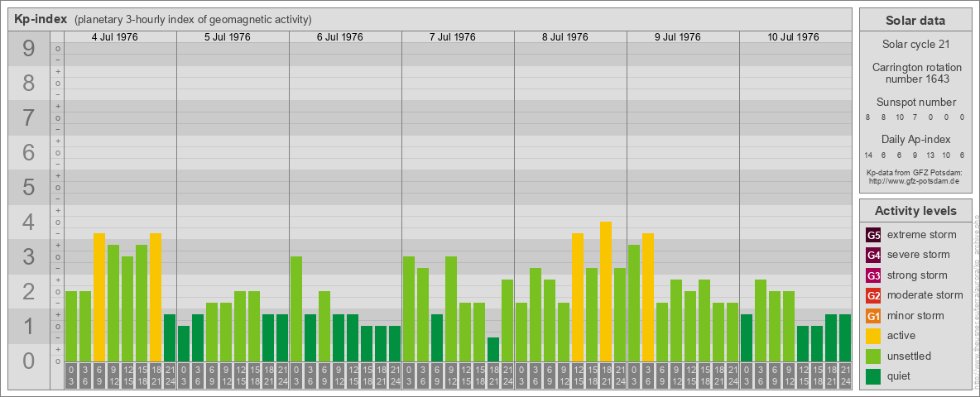Click the Kp scale number 7
Screen dimensions: 980x397
[x=29, y=118]
